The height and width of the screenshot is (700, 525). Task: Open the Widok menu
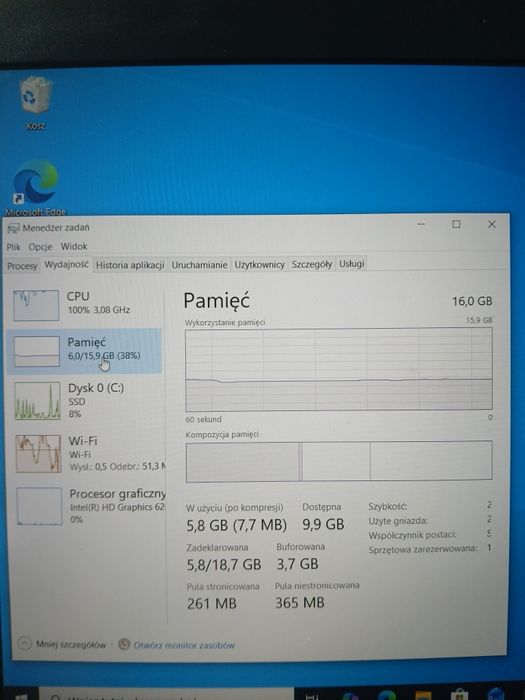click(x=74, y=246)
